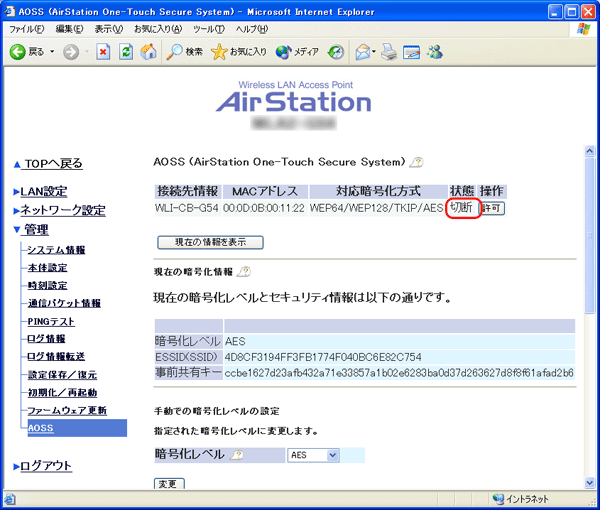
Task: Expand the Mail button dropdown arrow
Action: pos(374,51)
